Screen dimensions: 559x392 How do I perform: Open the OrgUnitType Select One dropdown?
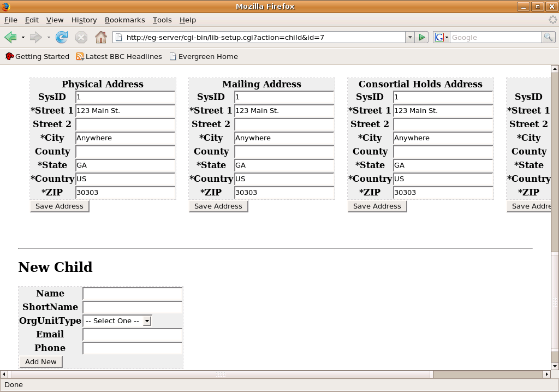pyautogui.click(x=117, y=320)
